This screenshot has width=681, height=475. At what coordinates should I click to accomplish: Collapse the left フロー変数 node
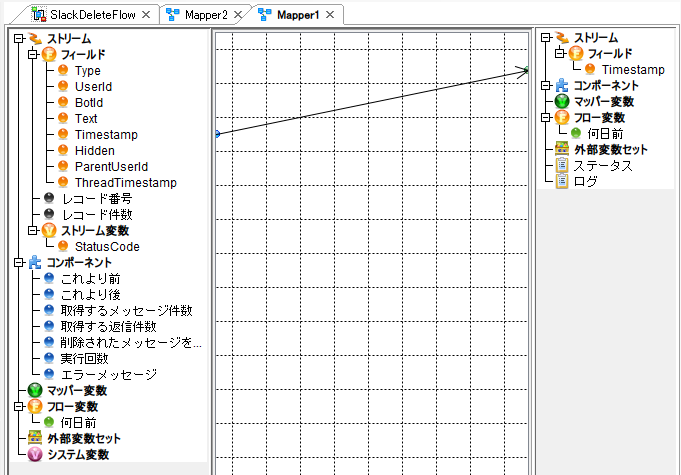[x=18, y=406]
